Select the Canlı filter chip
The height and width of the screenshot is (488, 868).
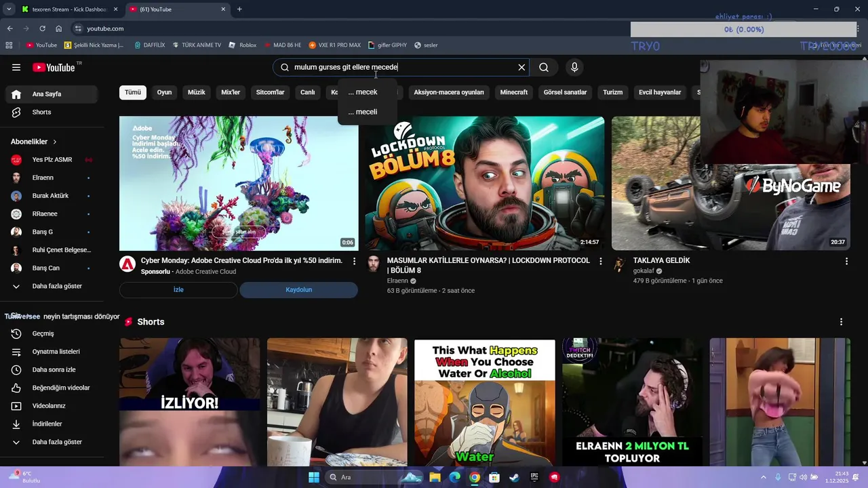[x=308, y=92]
